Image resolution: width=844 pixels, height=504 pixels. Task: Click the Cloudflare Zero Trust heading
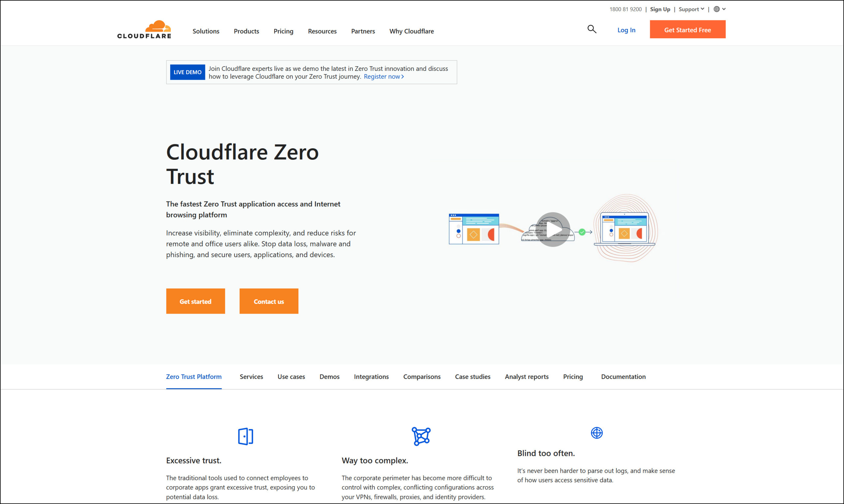click(242, 164)
